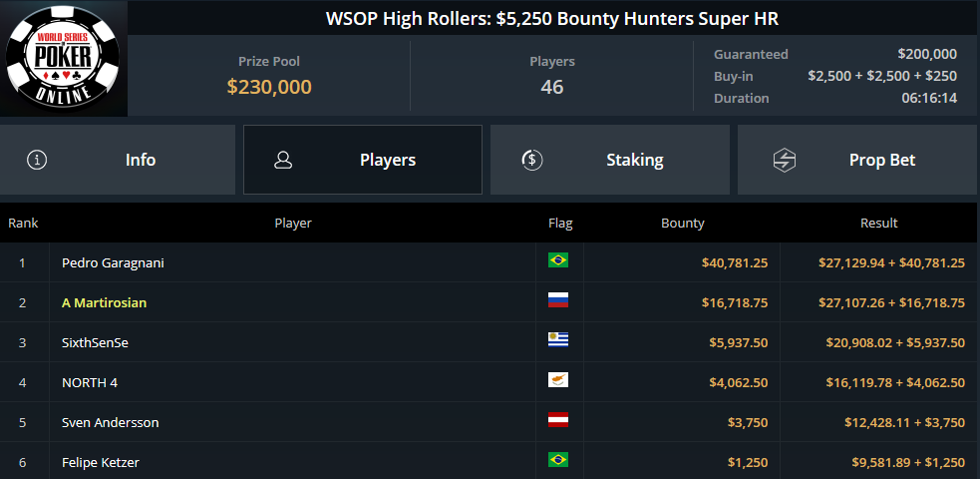Select player name Pedro Garagnani
The image size is (980, 479).
click(113, 263)
